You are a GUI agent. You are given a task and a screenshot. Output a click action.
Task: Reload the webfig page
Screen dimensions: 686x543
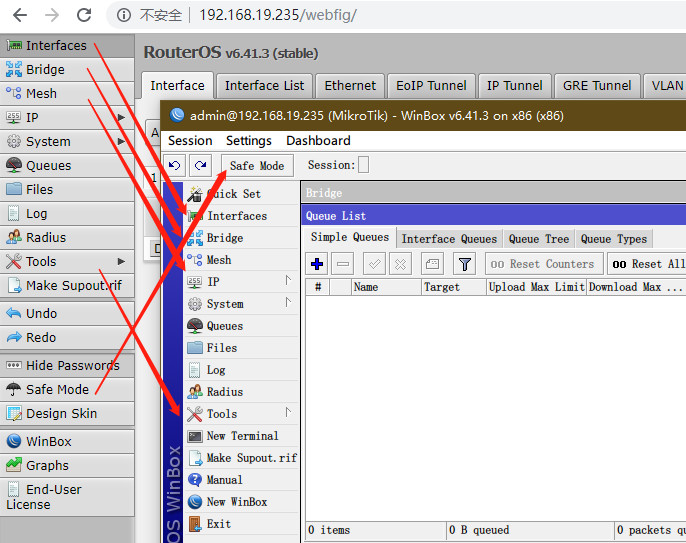84,15
